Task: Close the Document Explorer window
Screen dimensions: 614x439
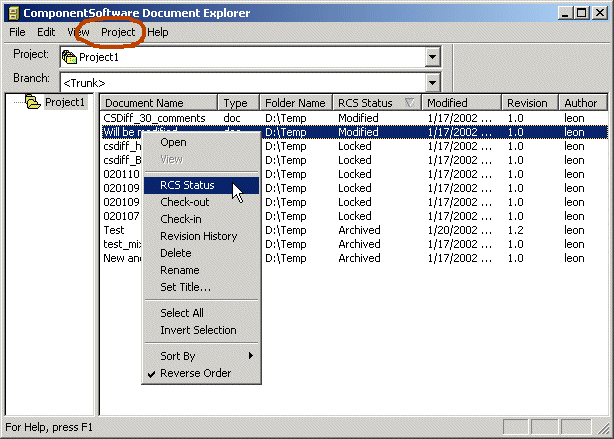Action: coord(600,13)
